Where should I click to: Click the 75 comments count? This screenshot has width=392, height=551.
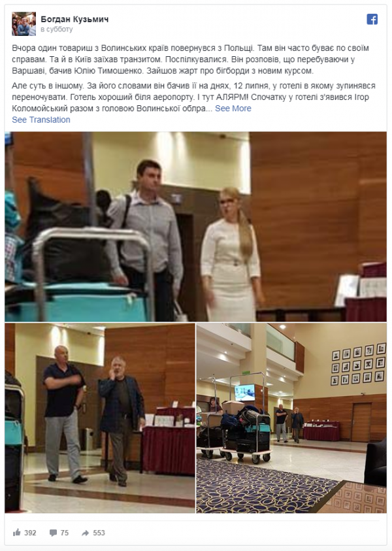(65, 533)
